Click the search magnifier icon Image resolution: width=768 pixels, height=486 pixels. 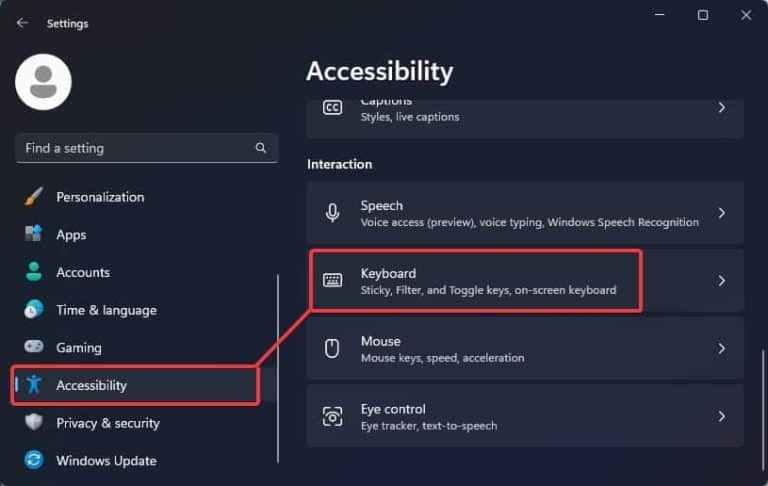(x=261, y=148)
